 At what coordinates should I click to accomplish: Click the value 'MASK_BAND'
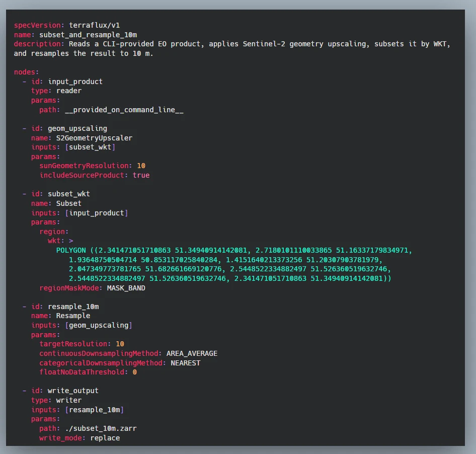[x=126, y=288]
